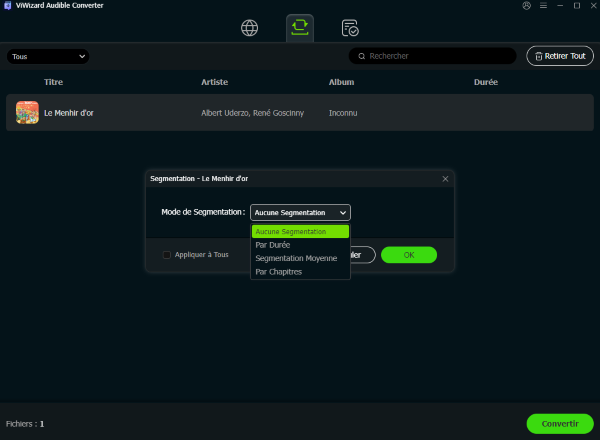Toggle the Appliquer à Tous checkbox
Viewport: 600px width, 440px height.
coord(166,255)
